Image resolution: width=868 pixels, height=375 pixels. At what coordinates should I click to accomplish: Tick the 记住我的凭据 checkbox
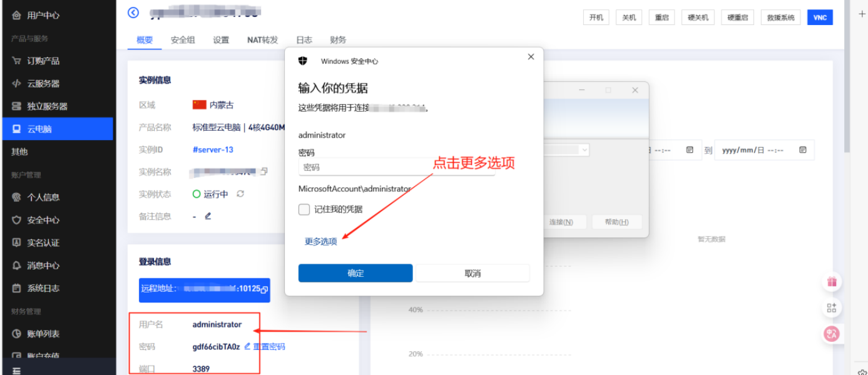304,209
